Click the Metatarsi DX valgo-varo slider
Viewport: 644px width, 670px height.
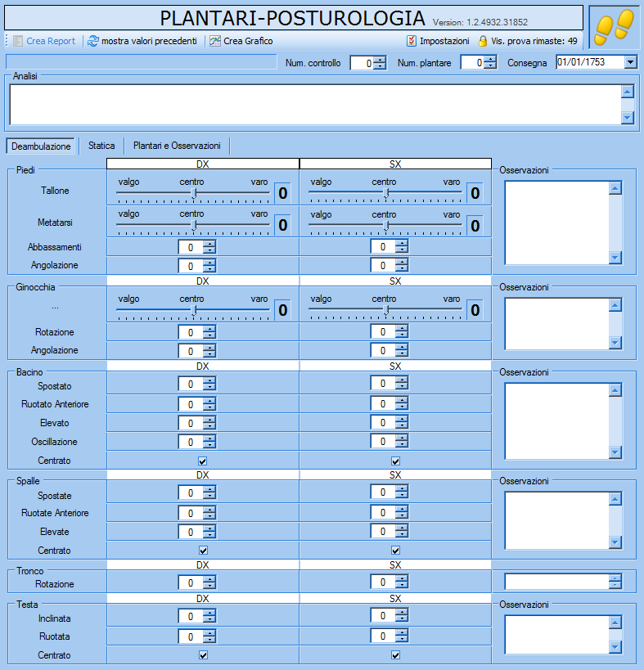click(x=193, y=226)
